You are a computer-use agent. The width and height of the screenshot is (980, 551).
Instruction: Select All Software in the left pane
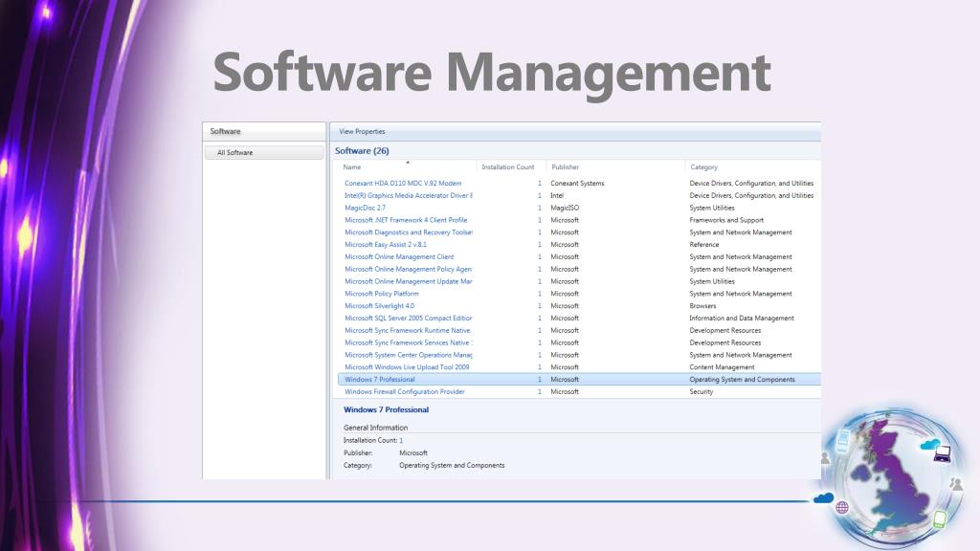point(264,152)
